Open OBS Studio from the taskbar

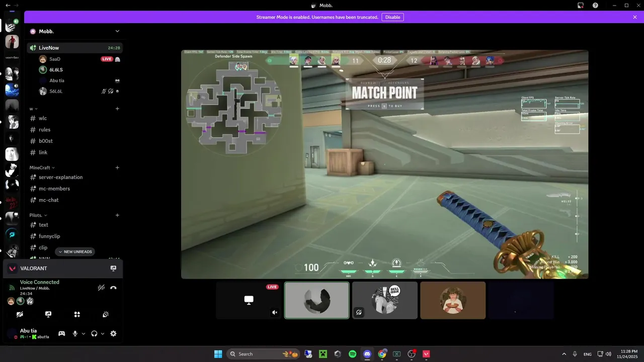coord(412,354)
